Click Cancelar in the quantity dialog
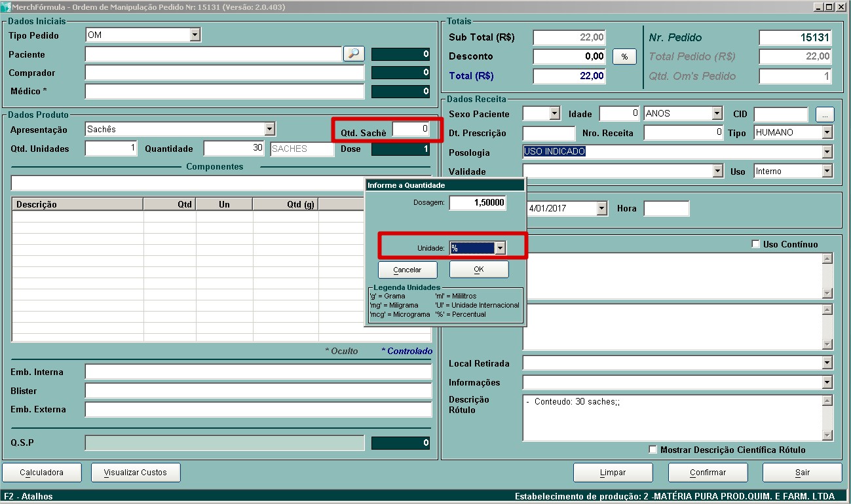851x504 pixels. 407,270
